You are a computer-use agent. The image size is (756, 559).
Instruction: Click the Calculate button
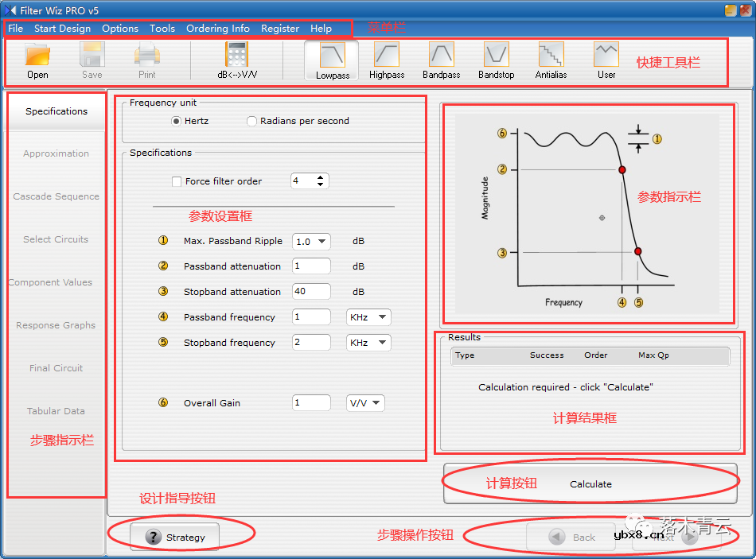[x=590, y=483]
